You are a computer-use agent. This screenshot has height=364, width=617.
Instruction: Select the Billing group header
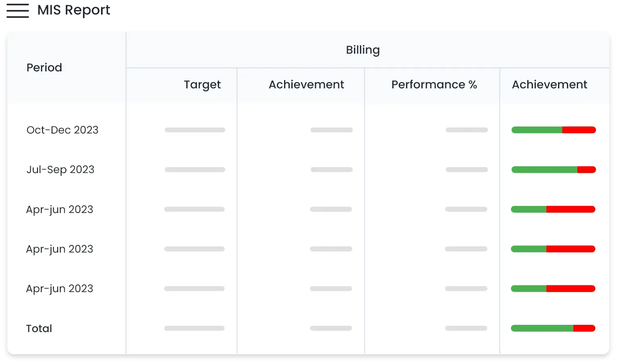click(362, 50)
